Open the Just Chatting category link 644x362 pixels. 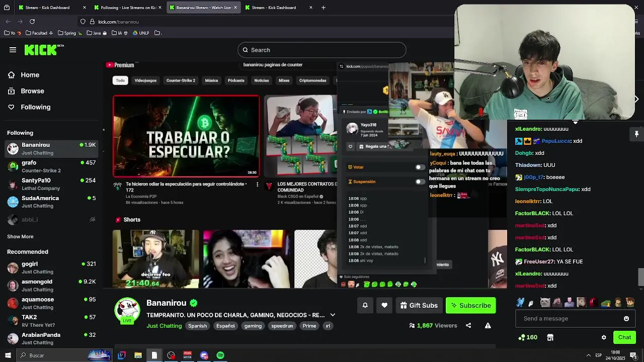(164, 326)
